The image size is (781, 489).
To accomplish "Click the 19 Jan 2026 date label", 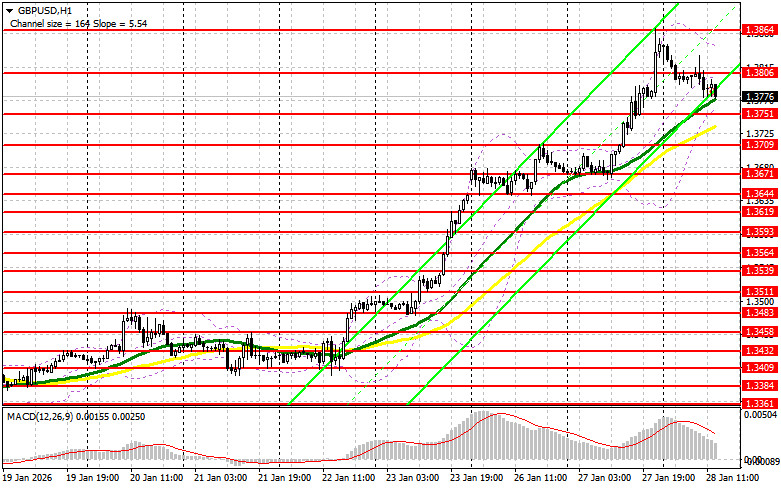I will [x=27, y=478].
